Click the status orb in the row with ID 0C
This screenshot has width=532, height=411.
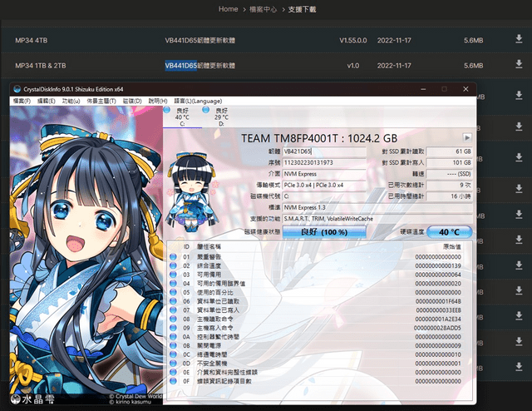(x=173, y=354)
